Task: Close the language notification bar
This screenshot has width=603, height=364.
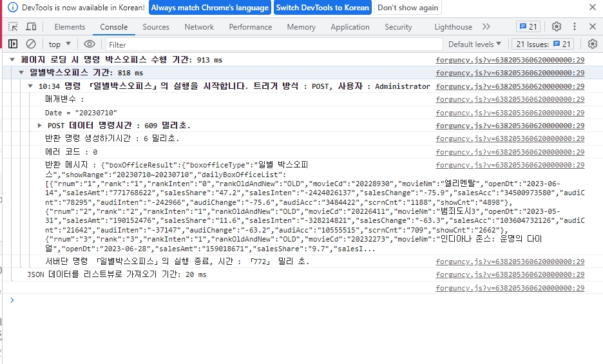Action: (x=592, y=8)
